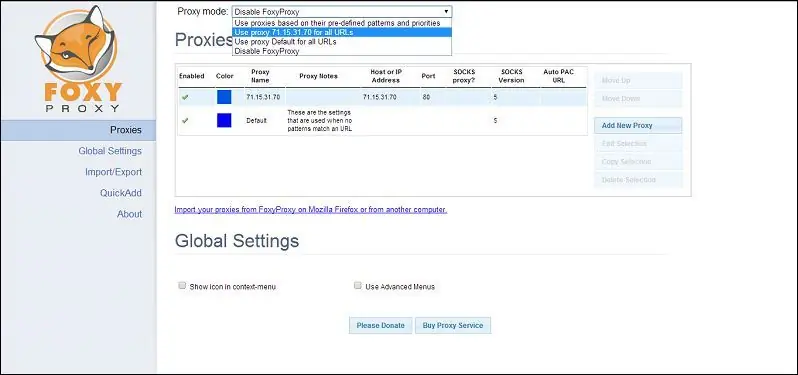Screen dimensions: 798x375
Task: Click color swatch of Default proxy
Action: pos(224,121)
